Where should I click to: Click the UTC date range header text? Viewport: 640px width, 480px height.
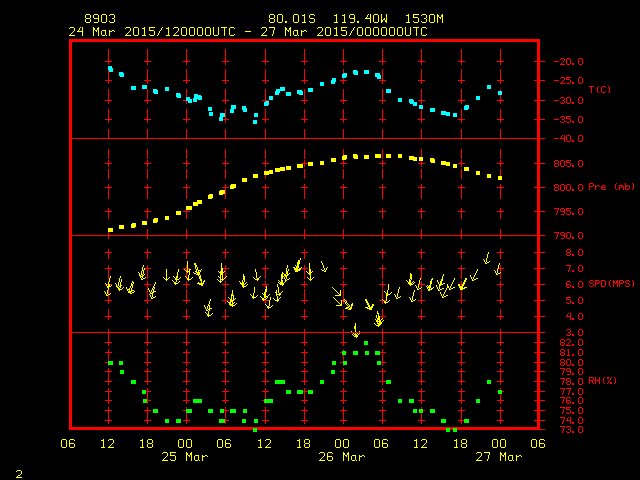coord(248,31)
